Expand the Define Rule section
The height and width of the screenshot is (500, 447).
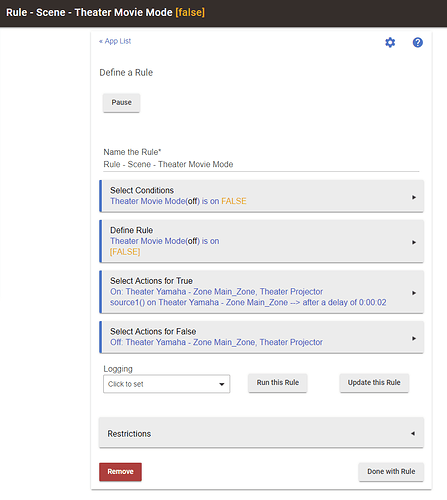click(262, 241)
